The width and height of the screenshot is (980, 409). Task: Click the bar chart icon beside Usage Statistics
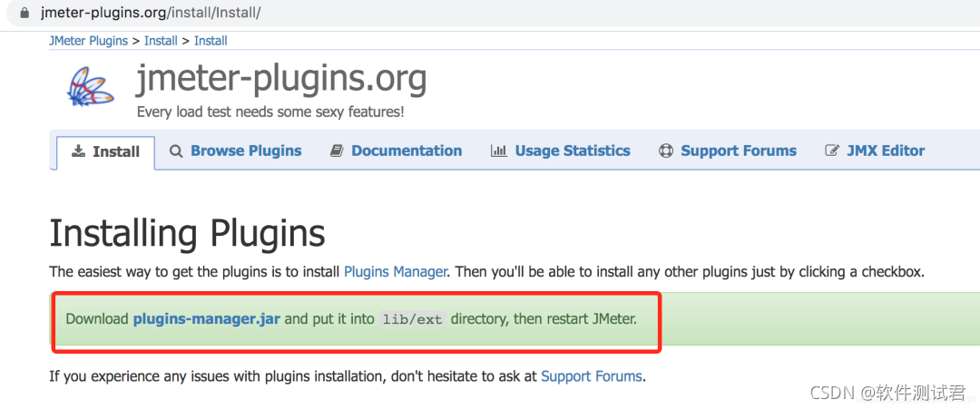coord(499,151)
